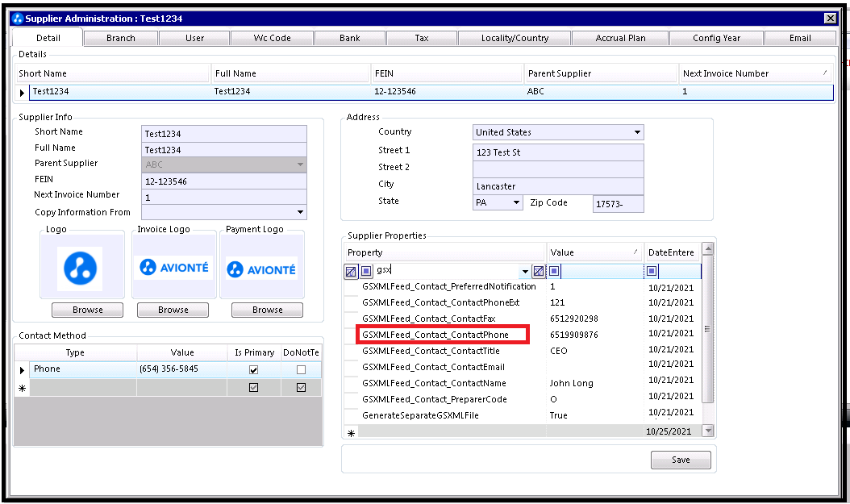The height and width of the screenshot is (504, 850).
Task: Click Browse under the Logo image
Action: tap(88, 310)
